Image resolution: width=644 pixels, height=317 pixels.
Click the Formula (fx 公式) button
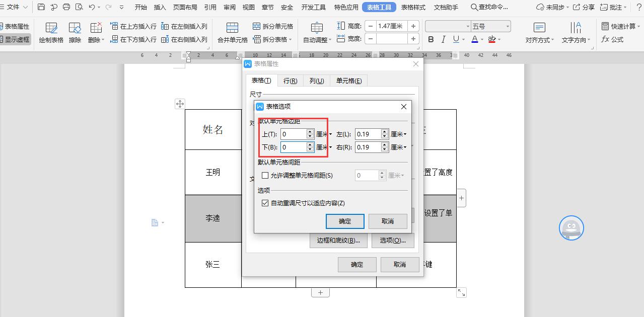pyautogui.click(x=612, y=39)
